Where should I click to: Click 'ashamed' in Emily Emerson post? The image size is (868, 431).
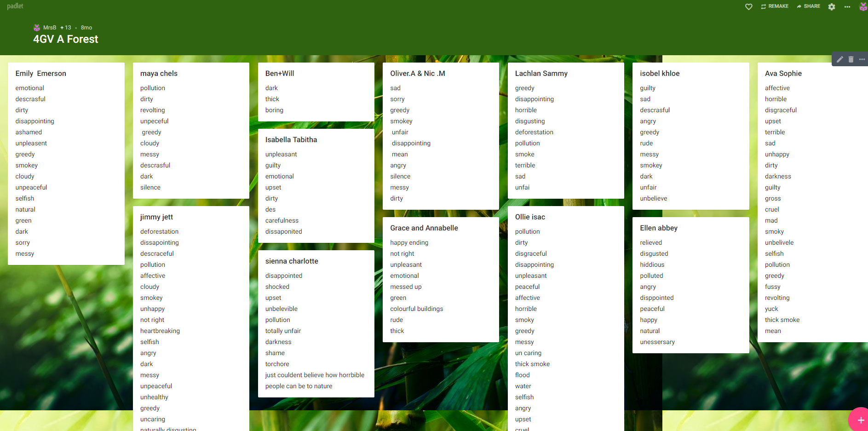coord(29,132)
